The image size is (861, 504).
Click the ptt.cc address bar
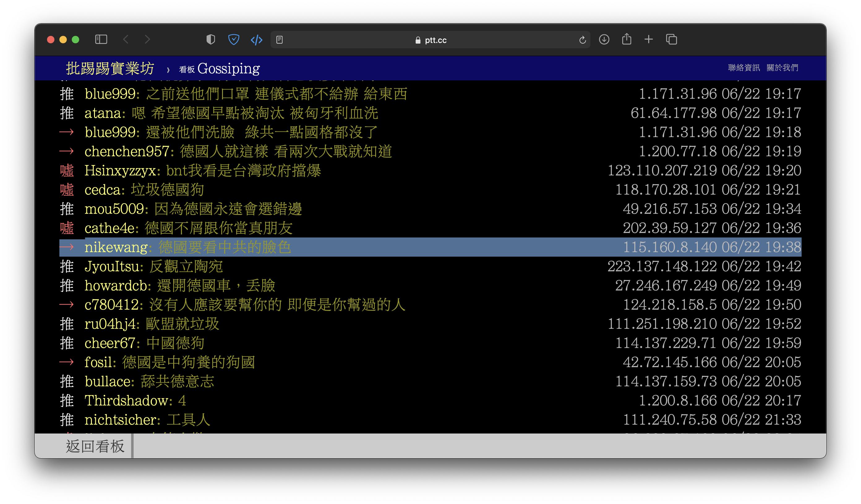click(430, 40)
